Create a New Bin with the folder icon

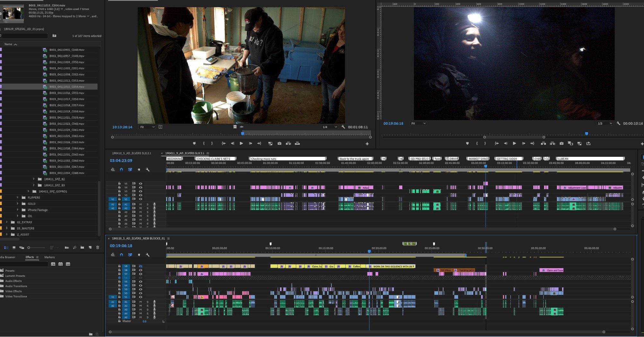coord(82,248)
